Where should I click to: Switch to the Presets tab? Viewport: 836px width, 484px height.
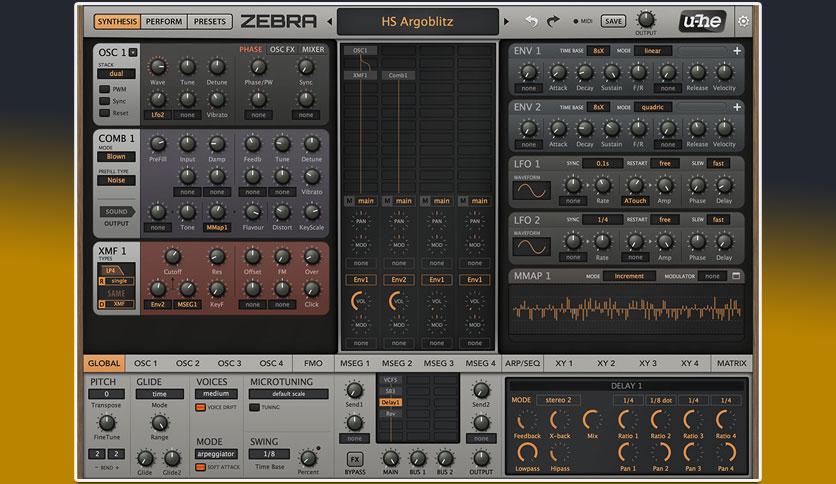(210, 21)
